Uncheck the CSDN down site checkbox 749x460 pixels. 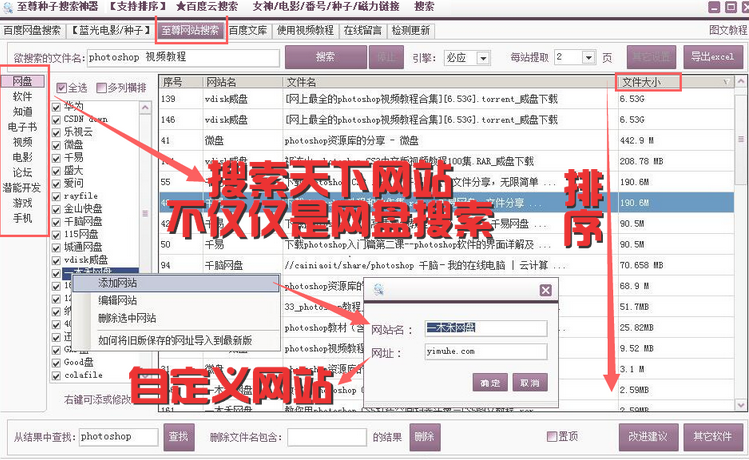click(56, 120)
